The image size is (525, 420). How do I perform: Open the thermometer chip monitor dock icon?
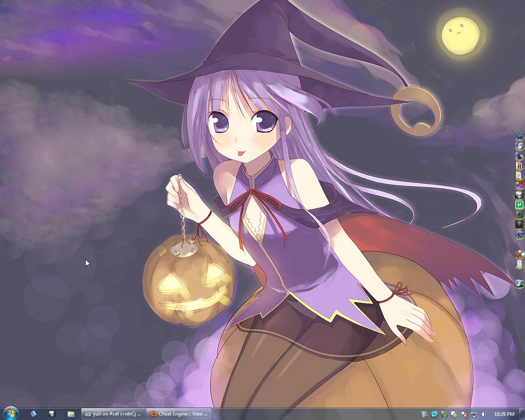tap(520, 215)
